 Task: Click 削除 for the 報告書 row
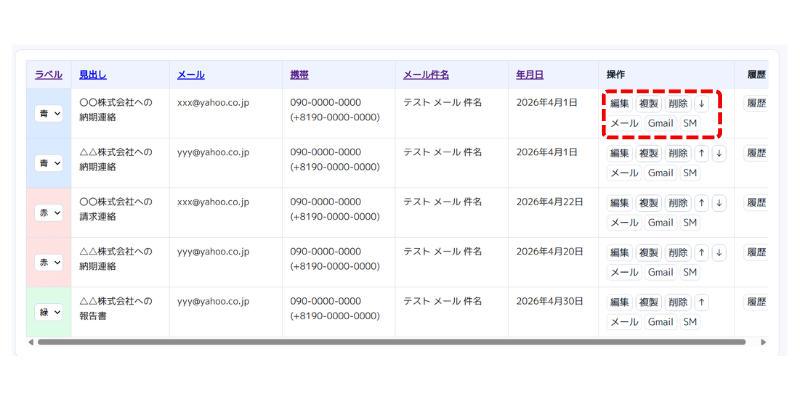click(678, 302)
